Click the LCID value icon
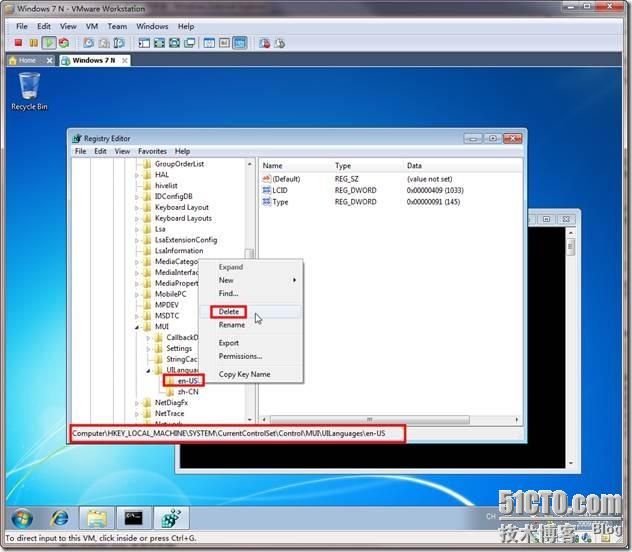This screenshot has width=632, height=552. click(266, 190)
